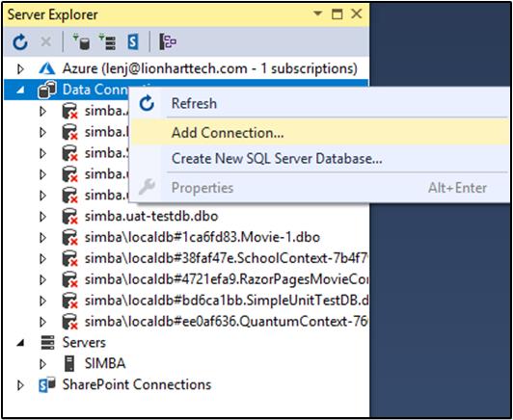The image size is (513, 420).
Task: Select the Data Connections tree row label
Action: tap(94, 90)
